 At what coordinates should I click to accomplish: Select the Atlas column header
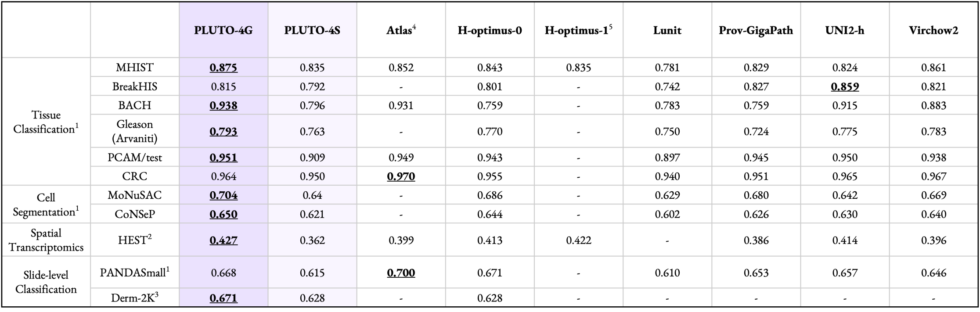tap(400, 30)
